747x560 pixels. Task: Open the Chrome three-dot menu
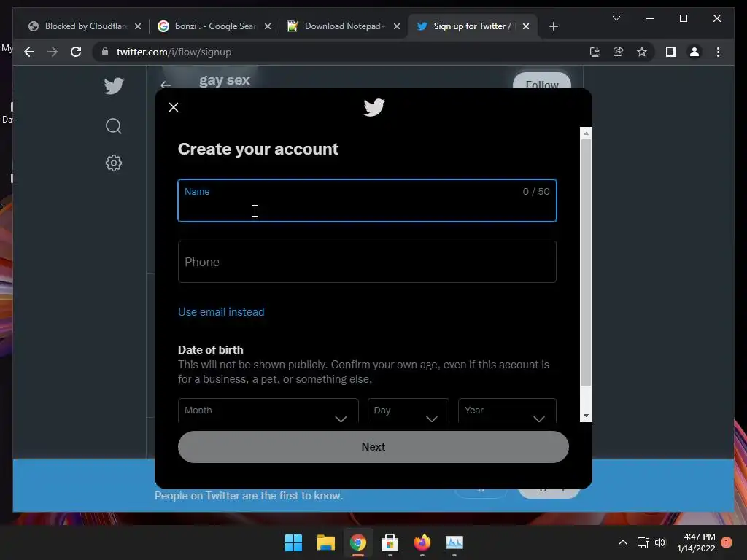pyautogui.click(x=718, y=52)
